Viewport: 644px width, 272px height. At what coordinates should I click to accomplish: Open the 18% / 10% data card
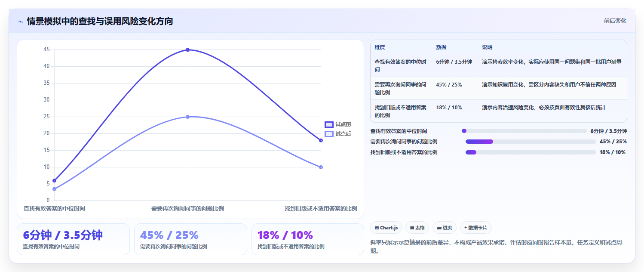(x=308, y=239)
